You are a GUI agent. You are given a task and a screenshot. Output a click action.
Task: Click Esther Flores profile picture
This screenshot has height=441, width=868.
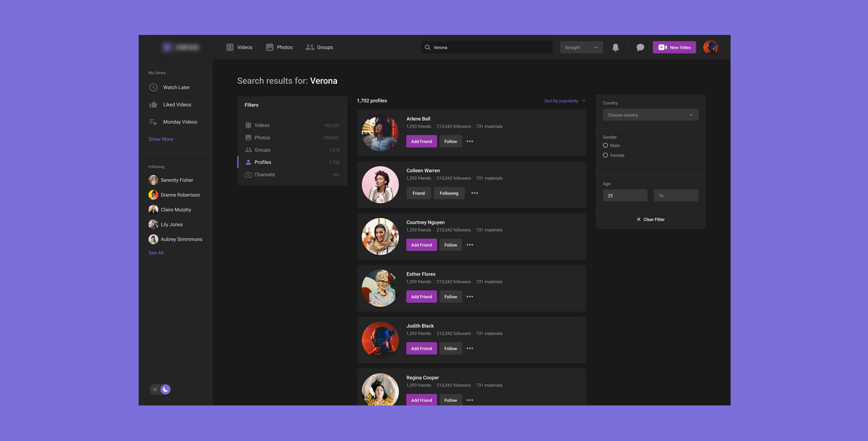pos(380,289)
